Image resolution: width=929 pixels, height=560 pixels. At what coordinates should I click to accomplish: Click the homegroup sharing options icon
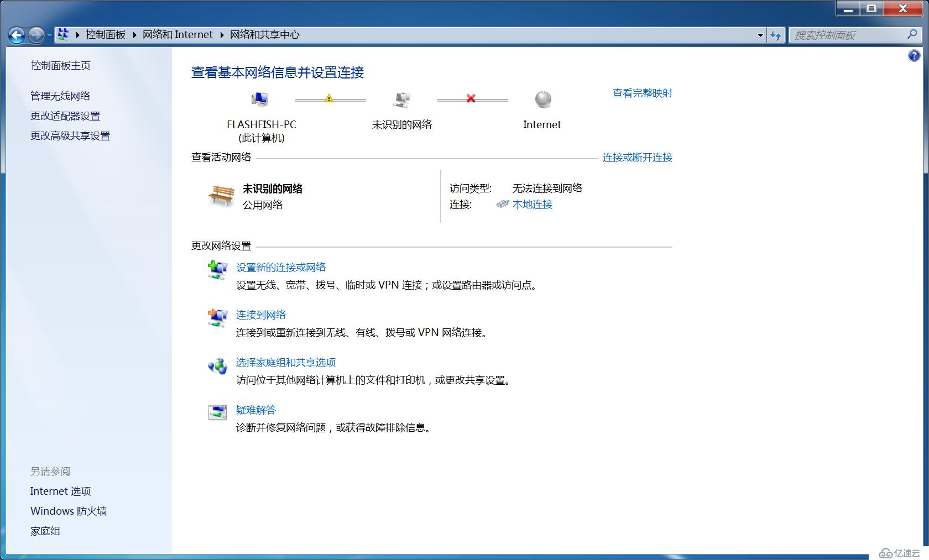[x=217, y=366]
